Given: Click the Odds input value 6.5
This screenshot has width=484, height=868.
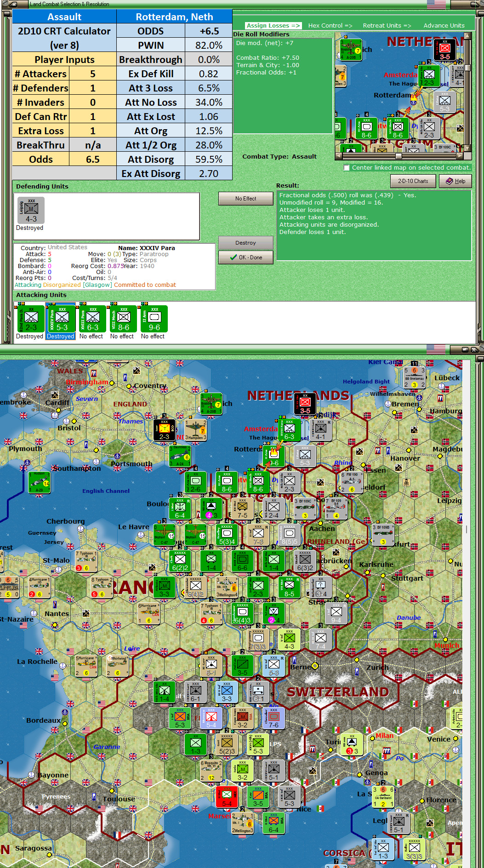Looking at the screenshot, I should point(93,160).
